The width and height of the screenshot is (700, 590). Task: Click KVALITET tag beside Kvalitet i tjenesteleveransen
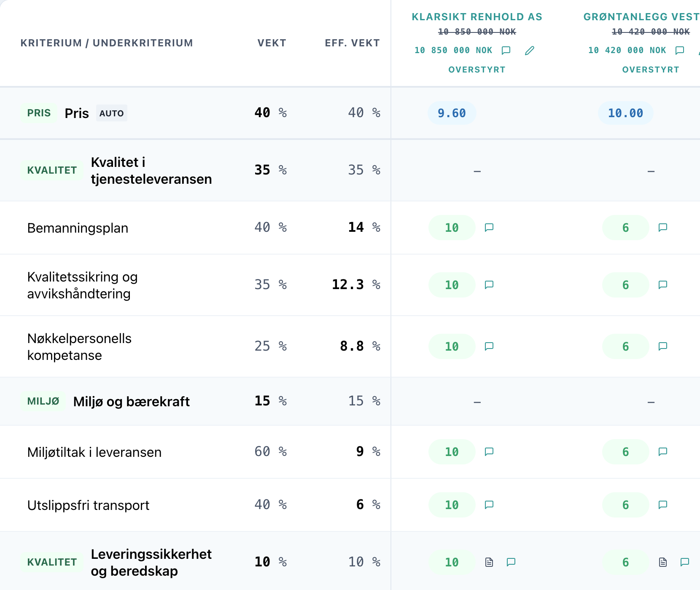click(52, 170)
